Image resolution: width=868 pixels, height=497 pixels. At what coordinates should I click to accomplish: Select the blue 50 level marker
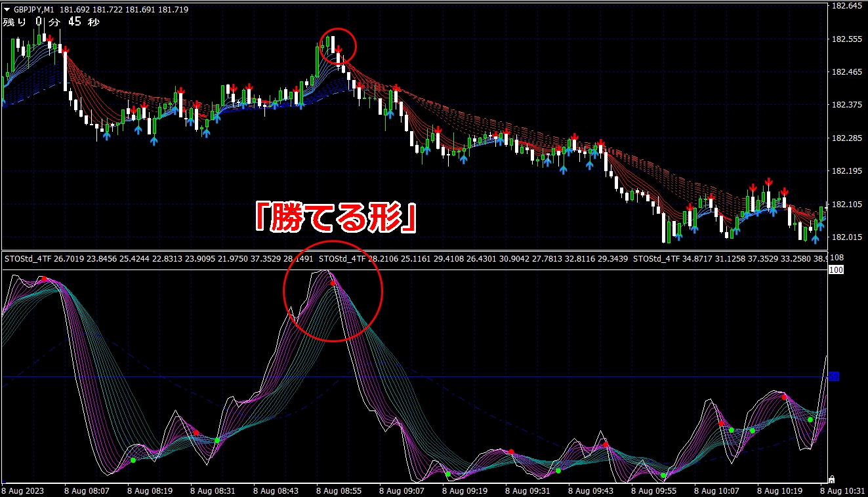point(834,376)
